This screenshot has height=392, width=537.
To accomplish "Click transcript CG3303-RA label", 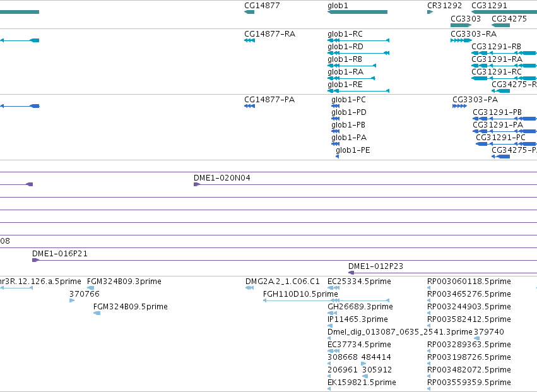I will point(474,34).
